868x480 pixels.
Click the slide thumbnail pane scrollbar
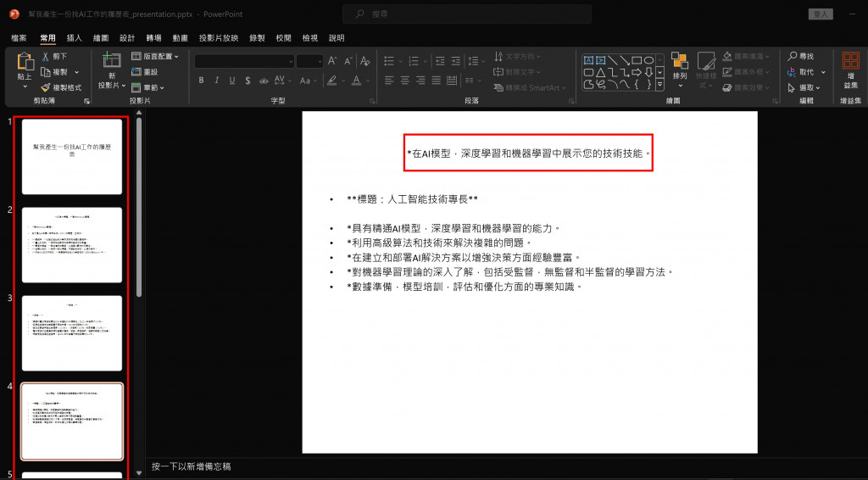(139, 207)
